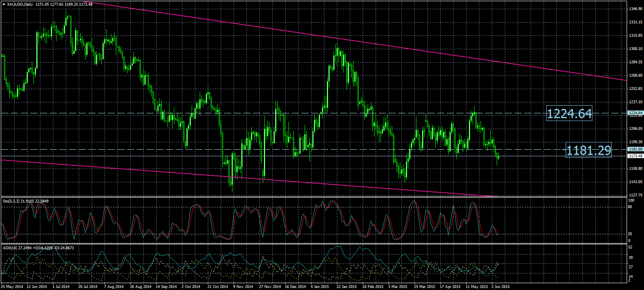The image size is (644, 290).
Task: Click the 2 Jun 2015 date label
Action: [x=500, y=287]
